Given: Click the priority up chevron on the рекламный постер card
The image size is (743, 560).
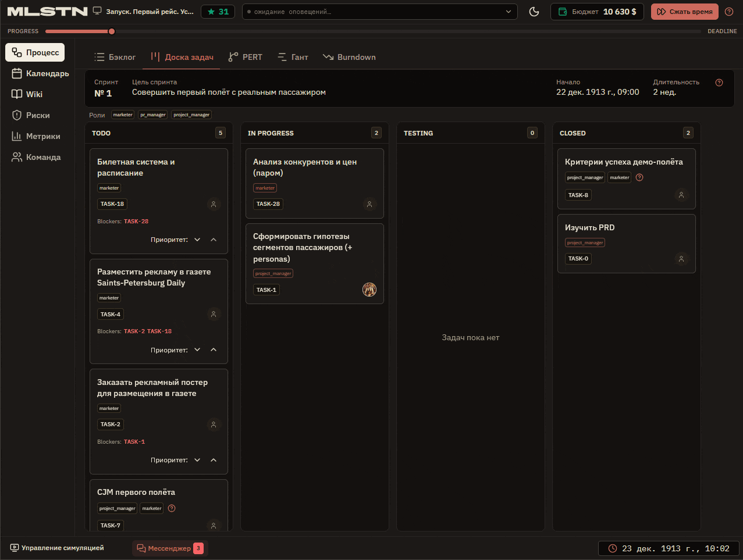Looking at the screenshot, I should 214,460.
